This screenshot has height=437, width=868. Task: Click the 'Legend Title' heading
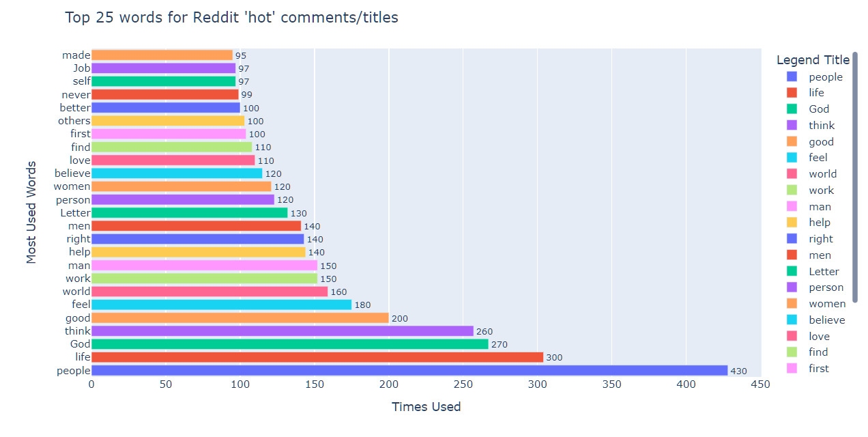click(813, 60)
